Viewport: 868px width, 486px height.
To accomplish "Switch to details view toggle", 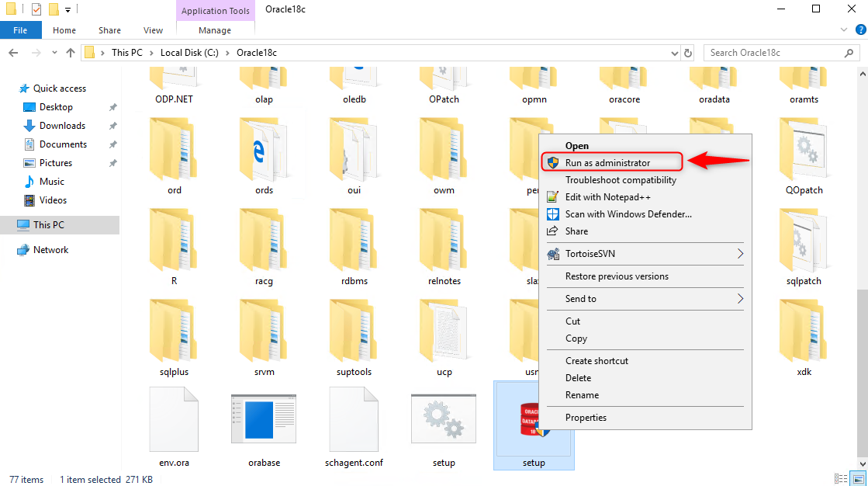I will click(x=841, y=479).
